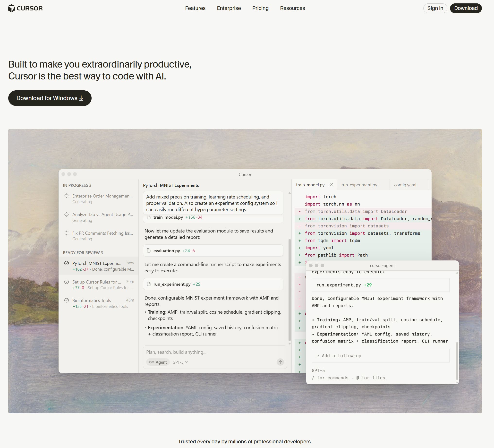
Task: Click the READY FOR REVIEW 3 header
Action: click(x=83, y=252)
